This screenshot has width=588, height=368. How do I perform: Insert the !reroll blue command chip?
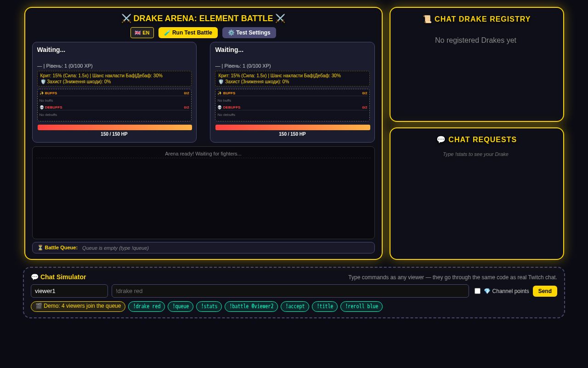coord(362,306)
